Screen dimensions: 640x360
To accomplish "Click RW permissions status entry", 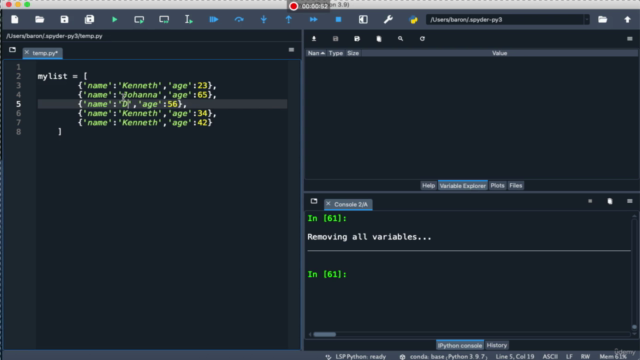I will point(585,356).
